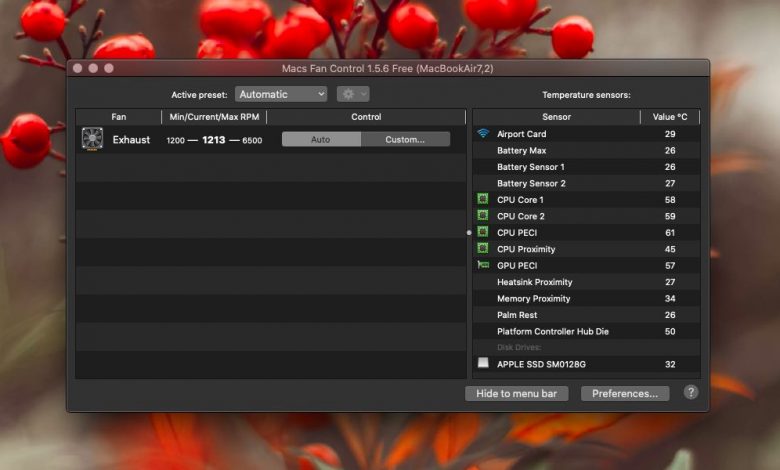Open the Active preset Automatic dropdown
Image resolution: width=780 pixels, height=470 pixels.
281,94
